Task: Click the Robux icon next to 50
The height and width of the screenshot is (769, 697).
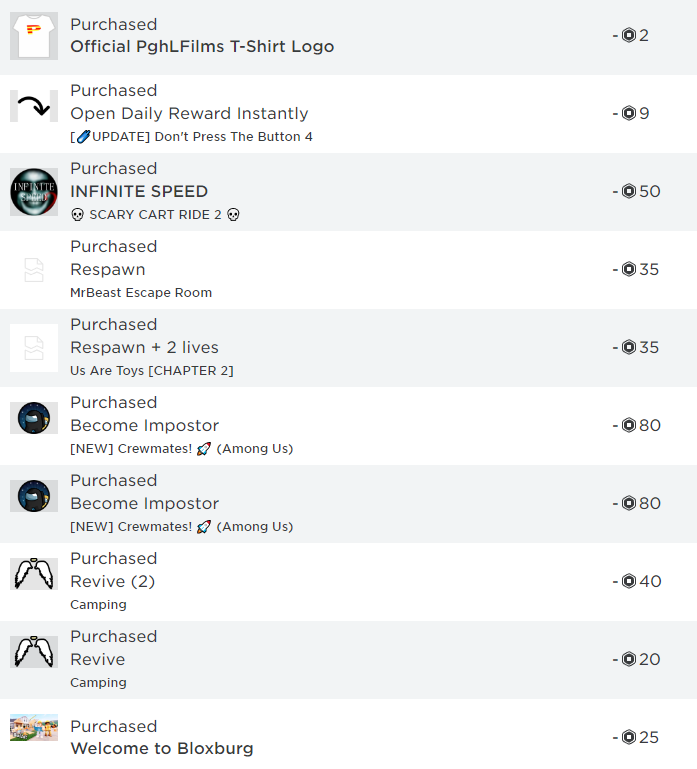Action: (x=628, y=191)
